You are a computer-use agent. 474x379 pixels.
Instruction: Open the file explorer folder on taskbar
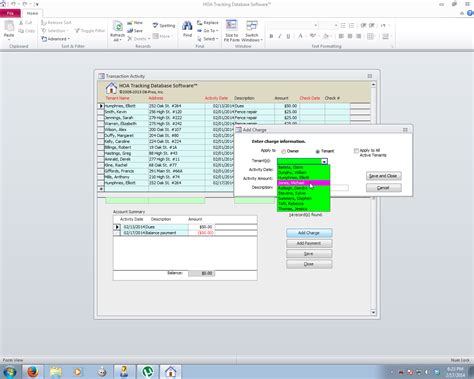[56, 371]
